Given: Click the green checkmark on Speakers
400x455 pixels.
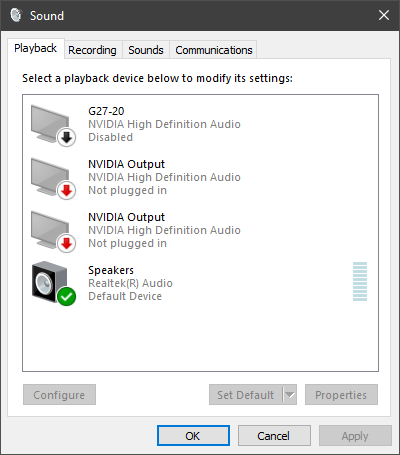Looking at the screenshot, I should [x=66, y=296].
